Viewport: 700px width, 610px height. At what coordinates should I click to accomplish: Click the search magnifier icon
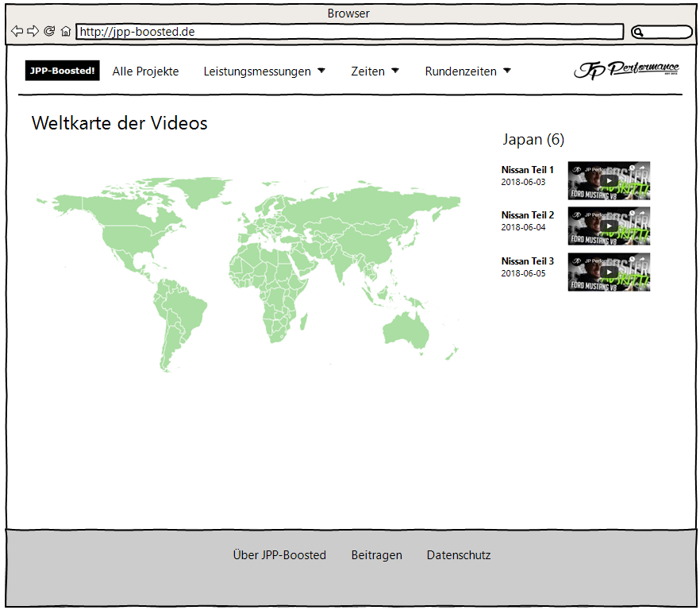coord(638,31)
